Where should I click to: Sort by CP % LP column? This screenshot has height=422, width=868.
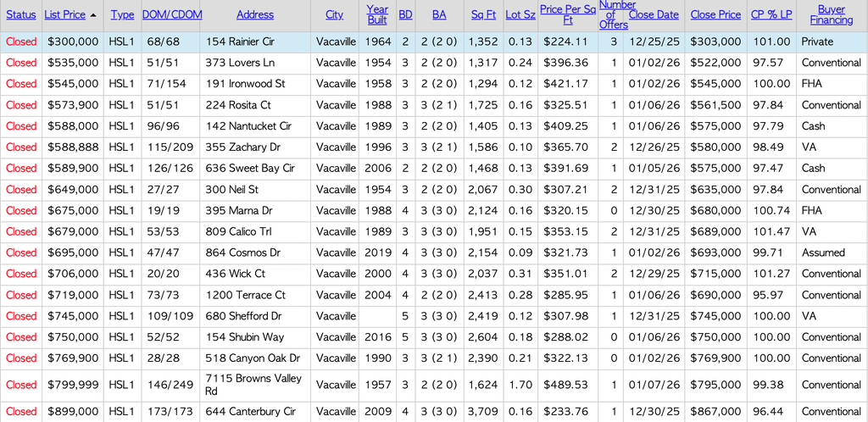(770, 15)
